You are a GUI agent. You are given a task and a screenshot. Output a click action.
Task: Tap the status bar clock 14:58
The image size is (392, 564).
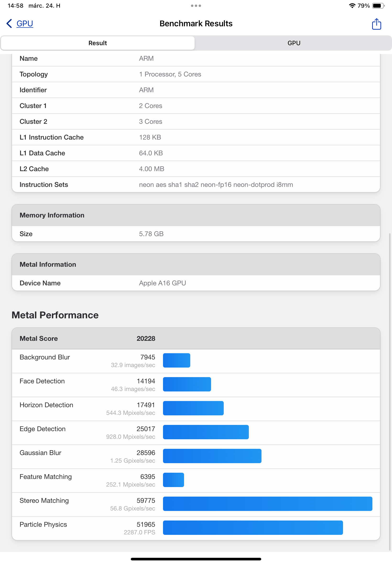point(16,6)
